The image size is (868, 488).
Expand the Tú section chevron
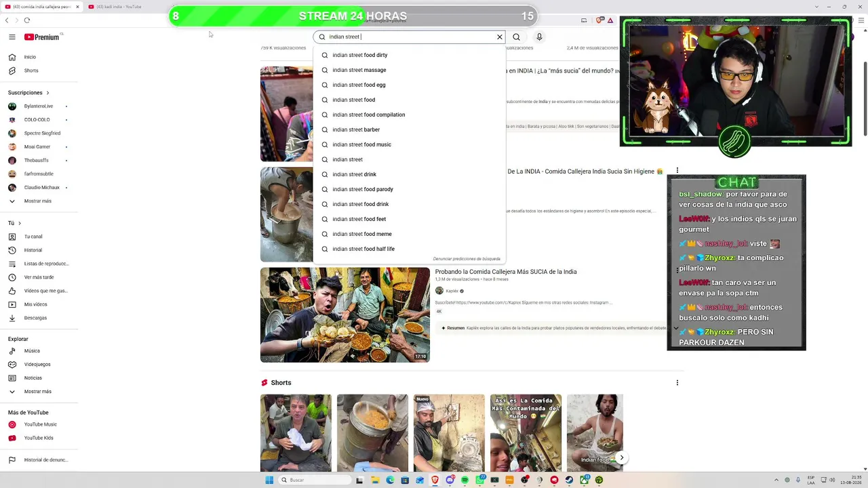click(x=20, y=223)
